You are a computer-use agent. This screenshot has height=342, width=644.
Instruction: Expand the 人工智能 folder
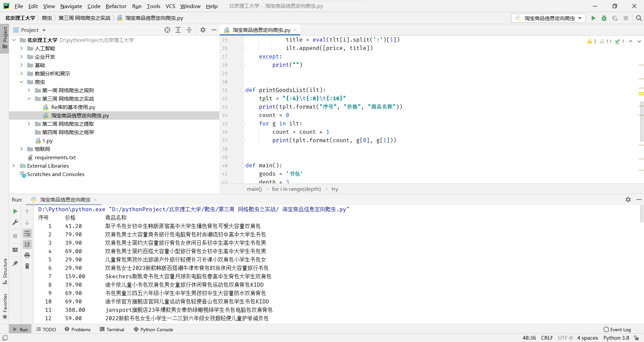[21, 48]
